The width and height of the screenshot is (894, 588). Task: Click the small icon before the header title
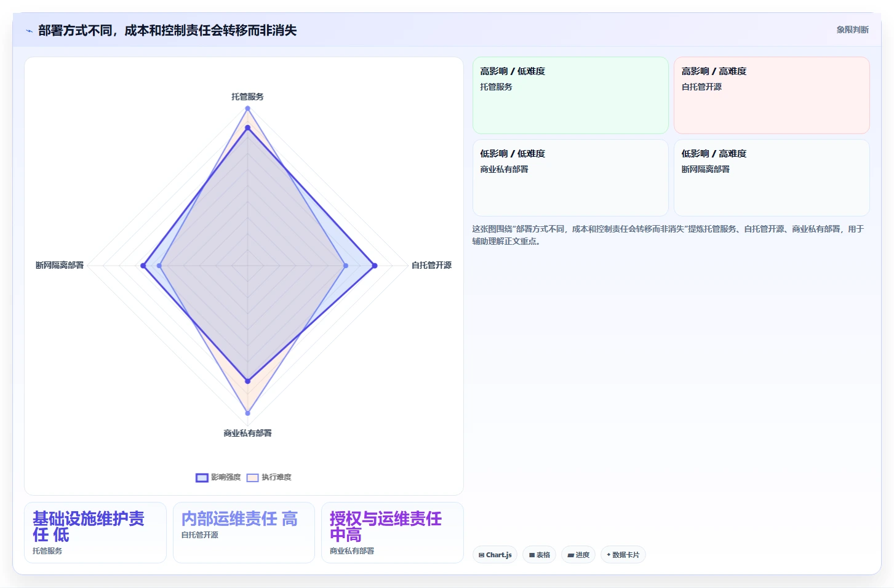[x=29, y=31]
